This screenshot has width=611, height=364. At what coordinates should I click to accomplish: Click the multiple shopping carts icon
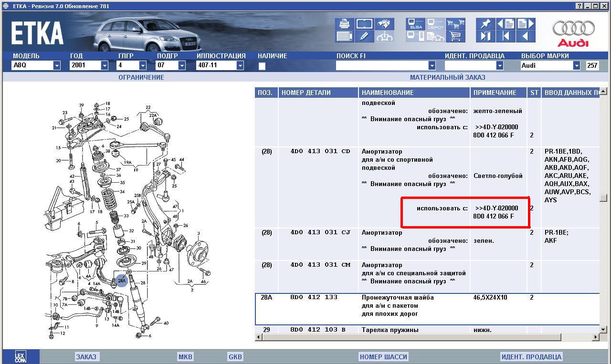[x=455, y=24]
